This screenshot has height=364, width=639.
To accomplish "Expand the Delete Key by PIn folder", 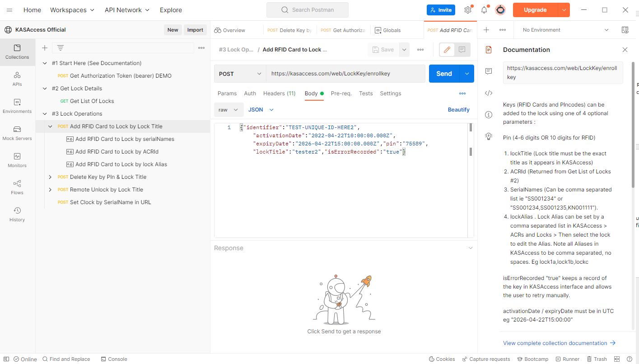I will point(50,177).
